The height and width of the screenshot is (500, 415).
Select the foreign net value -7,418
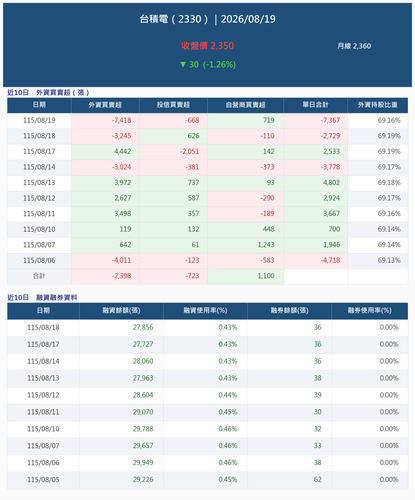click(121, 120)
